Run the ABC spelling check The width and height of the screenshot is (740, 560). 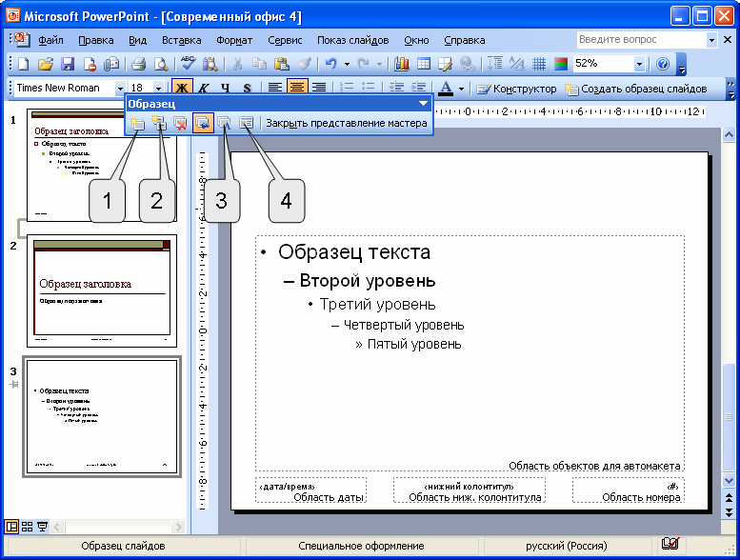(x=188, y=64)
